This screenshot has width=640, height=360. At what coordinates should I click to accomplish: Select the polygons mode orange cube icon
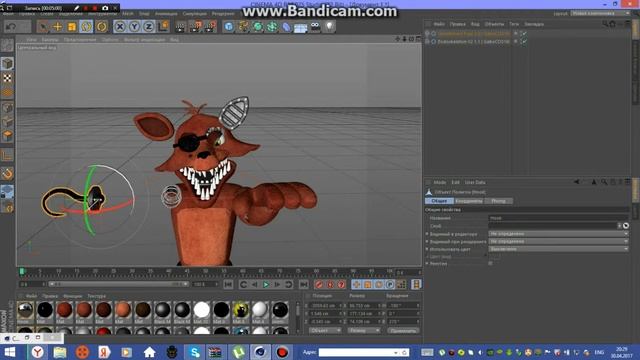pos(7,136)
